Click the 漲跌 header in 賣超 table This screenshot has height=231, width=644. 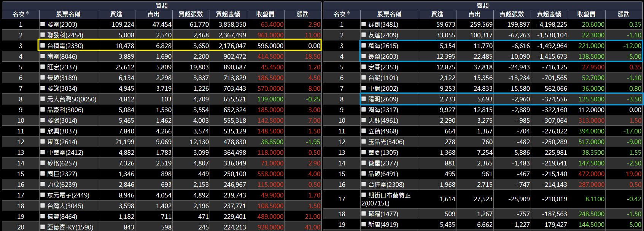click(623, 14)
